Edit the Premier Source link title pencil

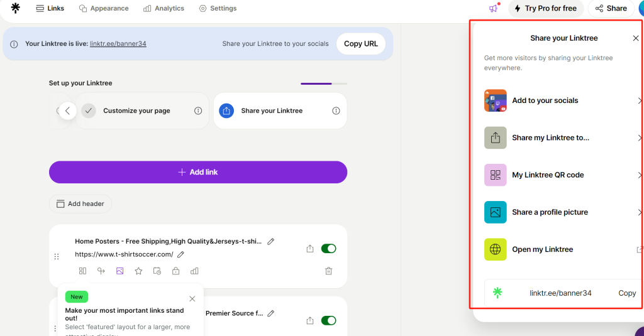tap(270, 313)
